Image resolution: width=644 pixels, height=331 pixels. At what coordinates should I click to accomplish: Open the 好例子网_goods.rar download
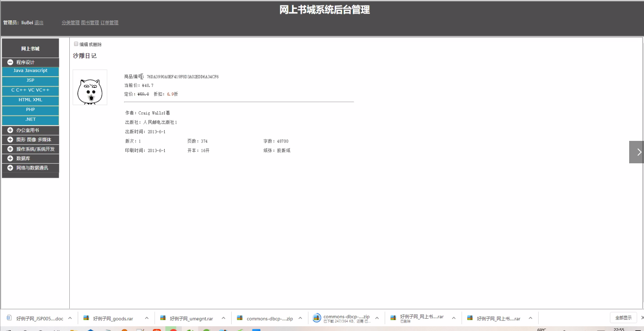[x=113, y=319]
